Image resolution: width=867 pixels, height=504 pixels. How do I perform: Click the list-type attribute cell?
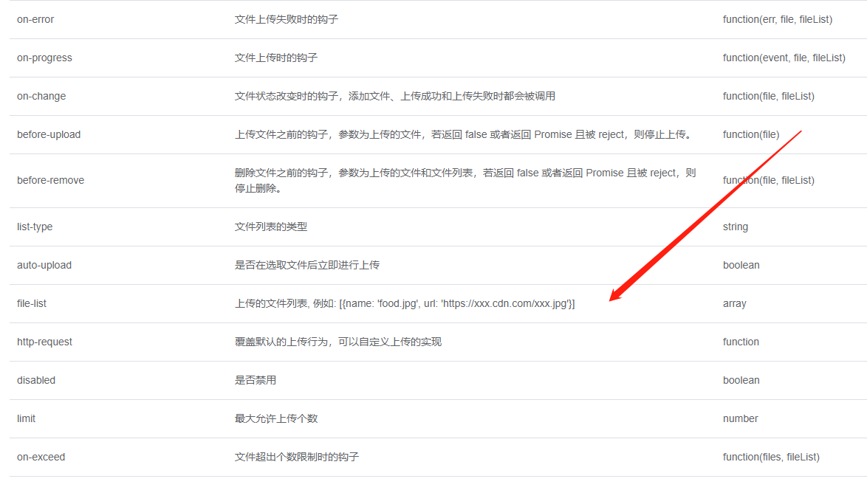pos(34,227)
